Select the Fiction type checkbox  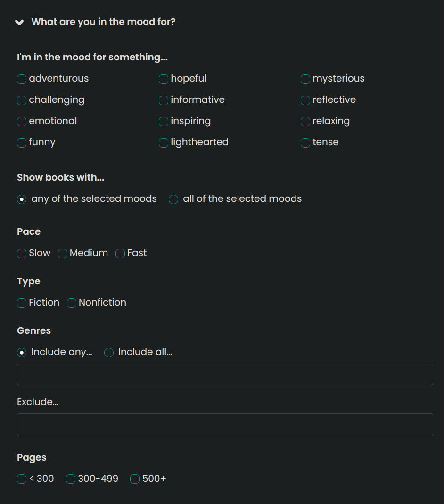click(x=22, y=303)
